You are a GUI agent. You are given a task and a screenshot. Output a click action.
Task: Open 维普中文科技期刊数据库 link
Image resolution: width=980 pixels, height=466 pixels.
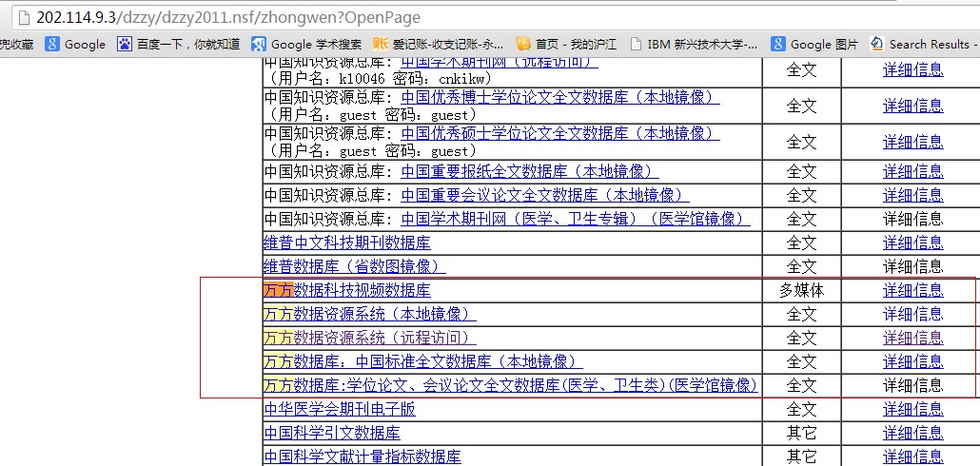click(x=347, y=243)
